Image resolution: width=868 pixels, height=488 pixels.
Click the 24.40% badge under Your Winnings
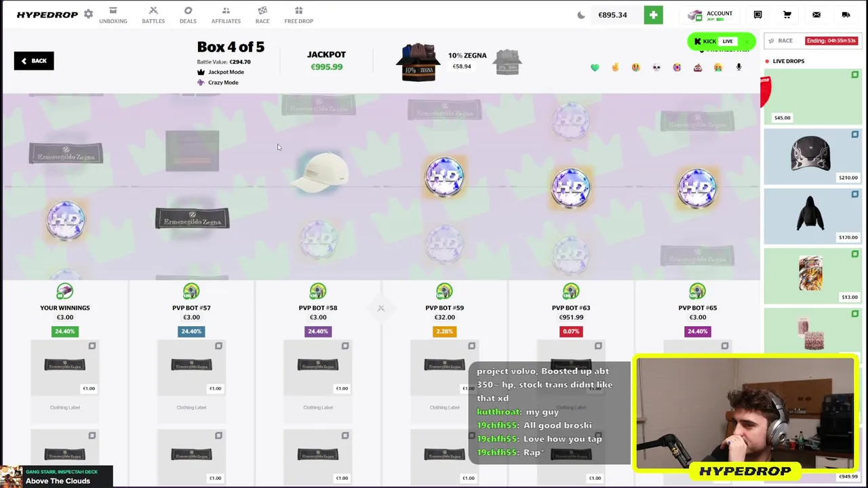(x=64, y=331)
